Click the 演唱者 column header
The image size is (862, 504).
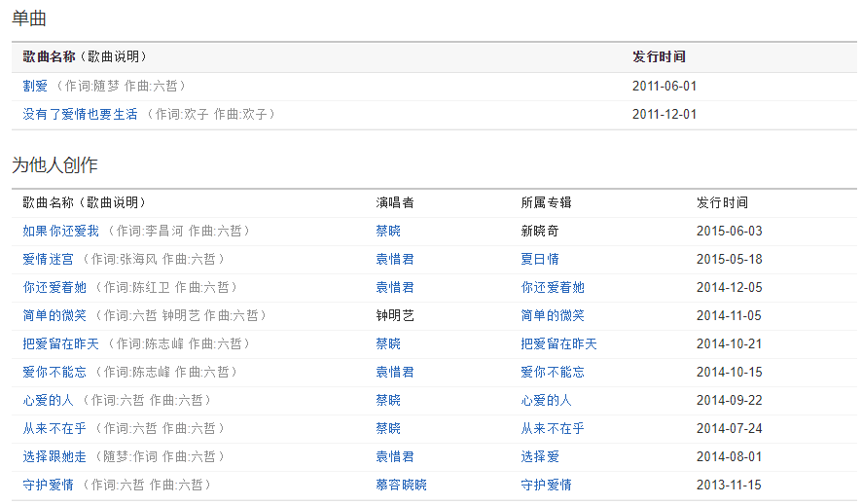tap(395, 202)
